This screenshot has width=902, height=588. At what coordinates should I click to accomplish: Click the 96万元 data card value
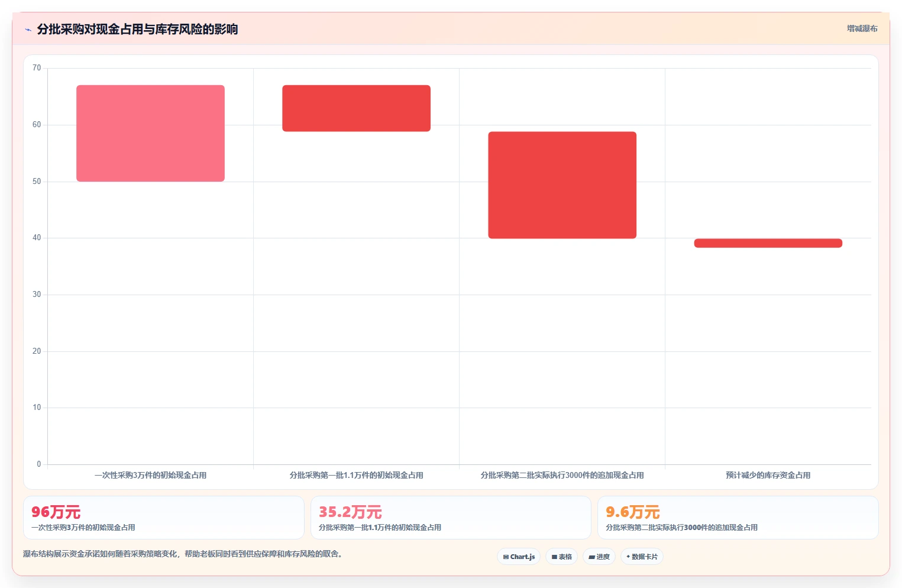point(56,512)
